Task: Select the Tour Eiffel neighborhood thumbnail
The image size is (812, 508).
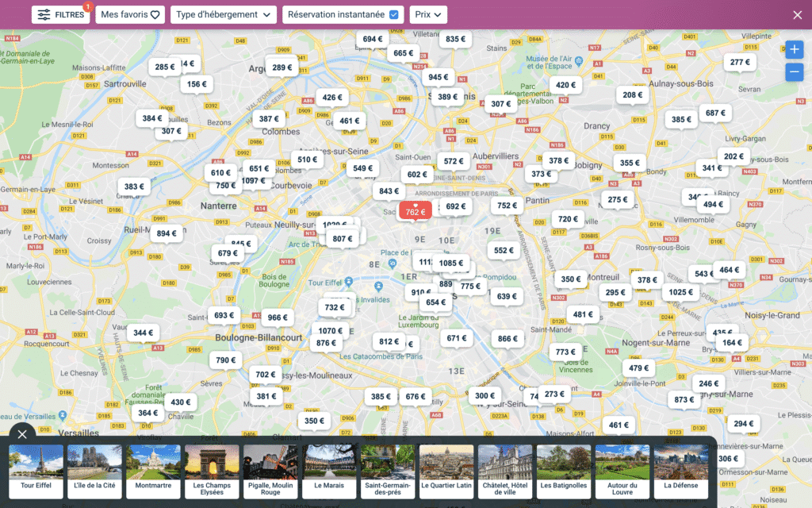Action: pyautogui.click(x=36, y=471)
